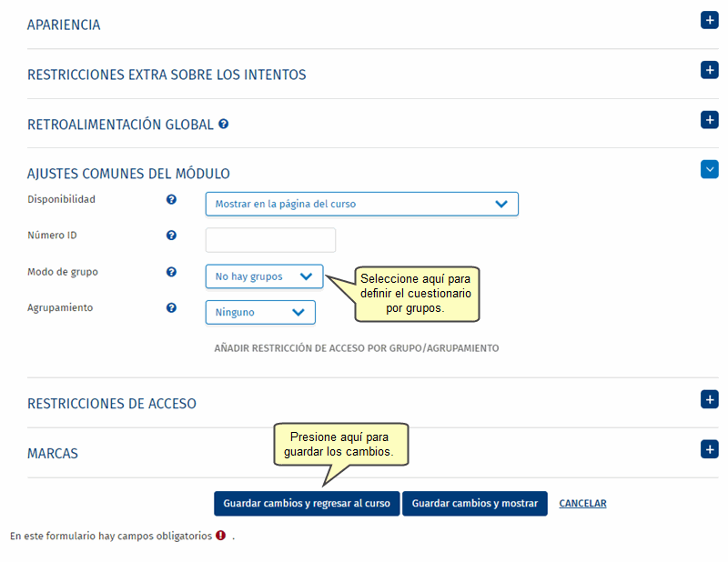Expand the Marcas section plus icon
The height and width of the screenshot is (562, 728).
click(709, 449)
